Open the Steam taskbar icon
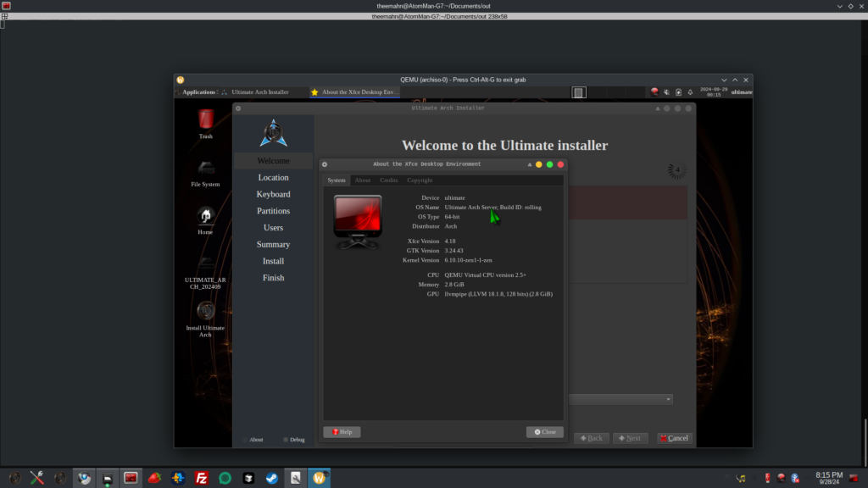 coord(272,478)
